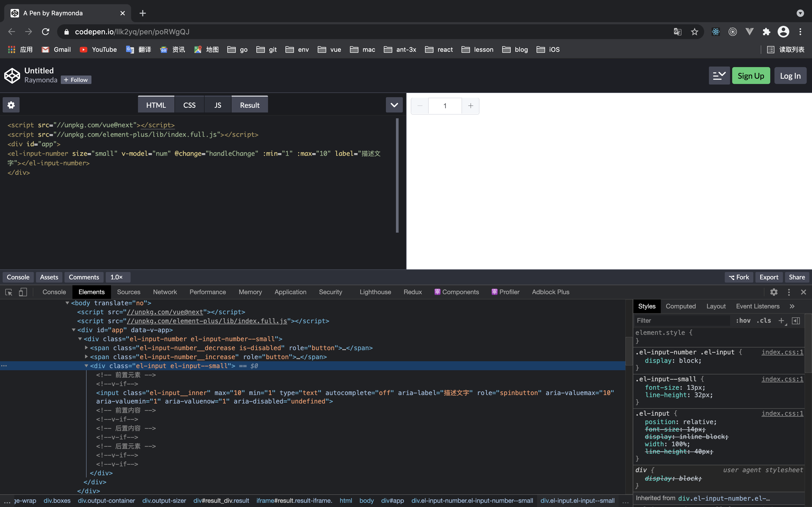
Task: Toggle the :hov element state panel
Action: [743, 321]
